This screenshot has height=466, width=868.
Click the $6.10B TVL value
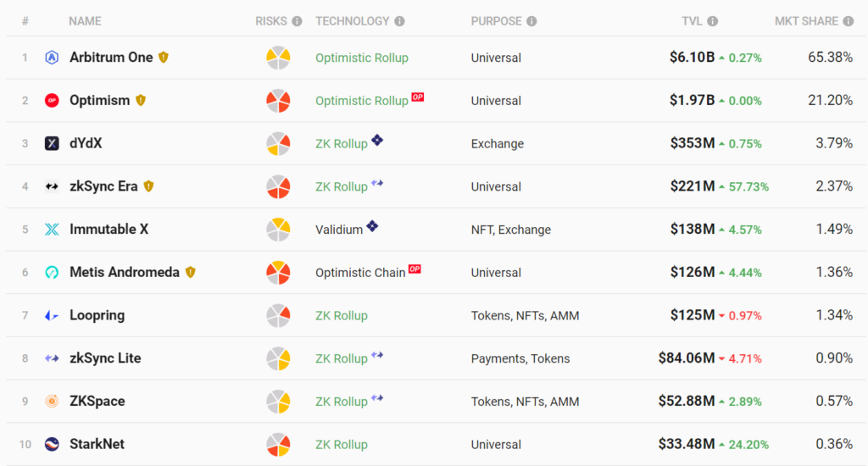[x=692, y=57]
